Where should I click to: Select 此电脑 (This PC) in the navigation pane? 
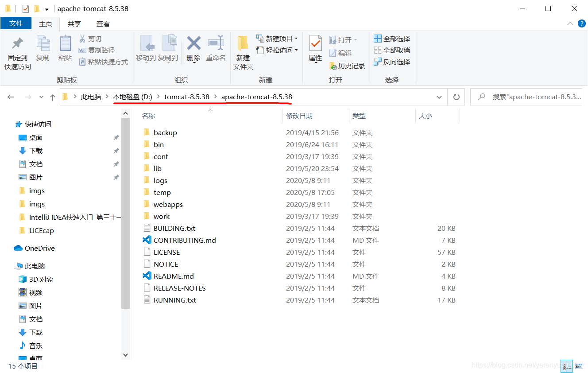[x=35, y=266]
